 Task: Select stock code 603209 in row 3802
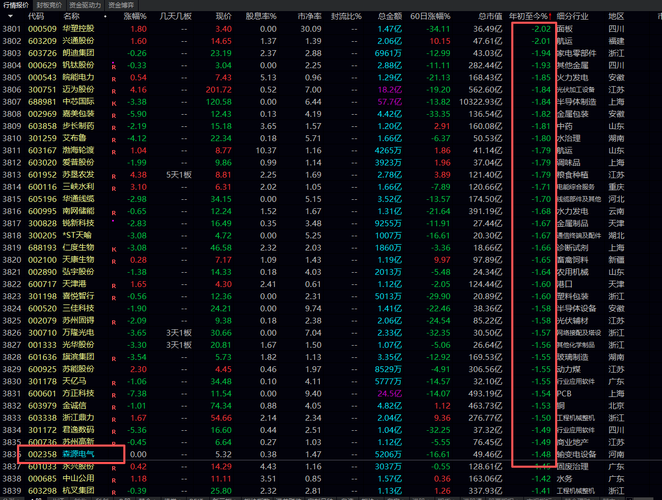pos(42,41)
